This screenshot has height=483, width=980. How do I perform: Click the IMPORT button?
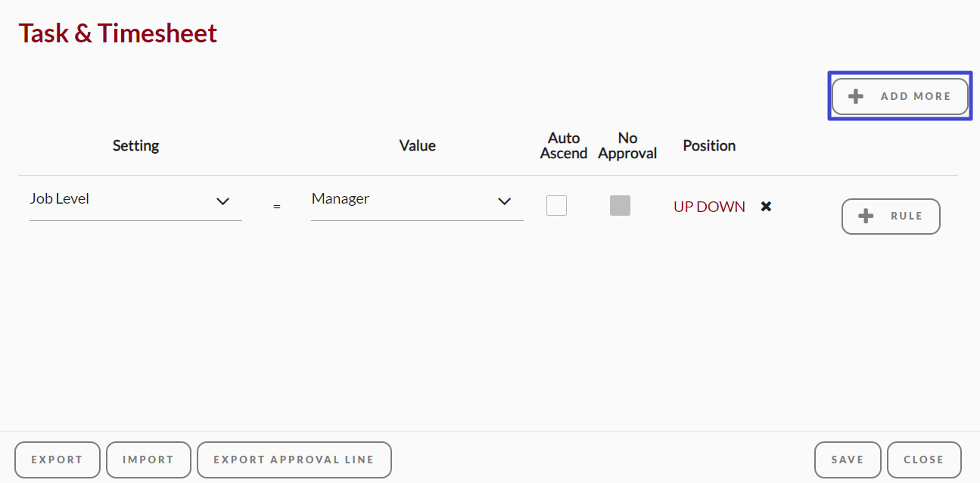coord(148,460)
